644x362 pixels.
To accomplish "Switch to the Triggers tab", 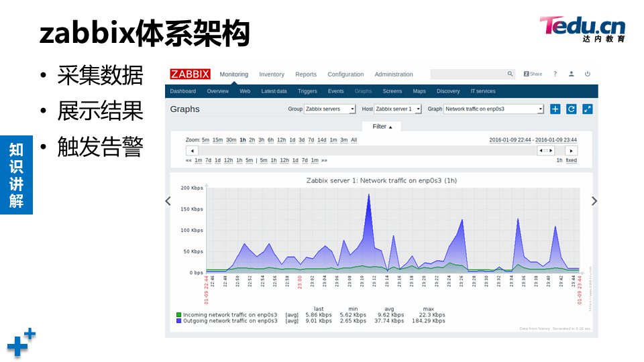I will pyautogui.click(x=307, y=91).
